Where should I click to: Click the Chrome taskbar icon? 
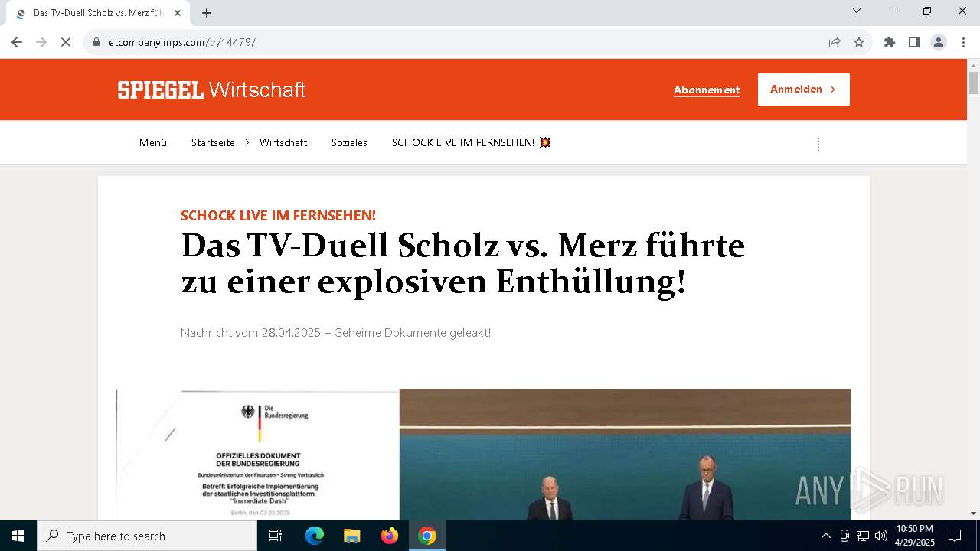coord(427,536)
